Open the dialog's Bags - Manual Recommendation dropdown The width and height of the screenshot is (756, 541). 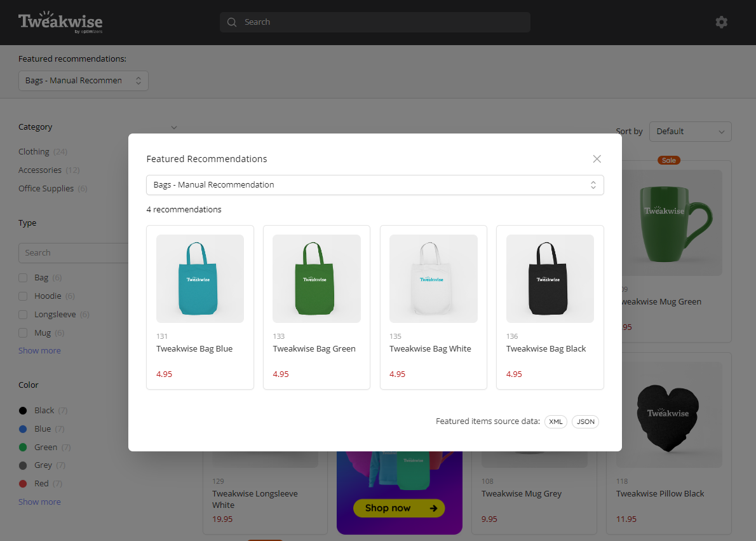tap(375, 185)
